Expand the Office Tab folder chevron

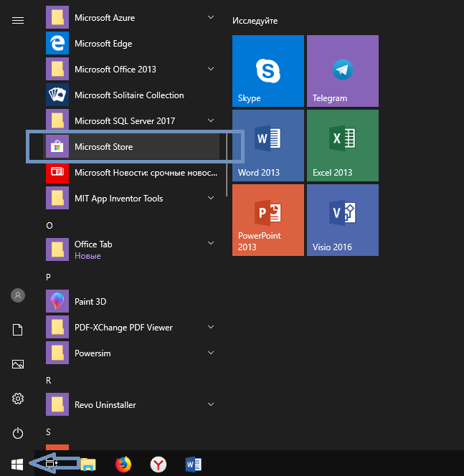point(211,243)
